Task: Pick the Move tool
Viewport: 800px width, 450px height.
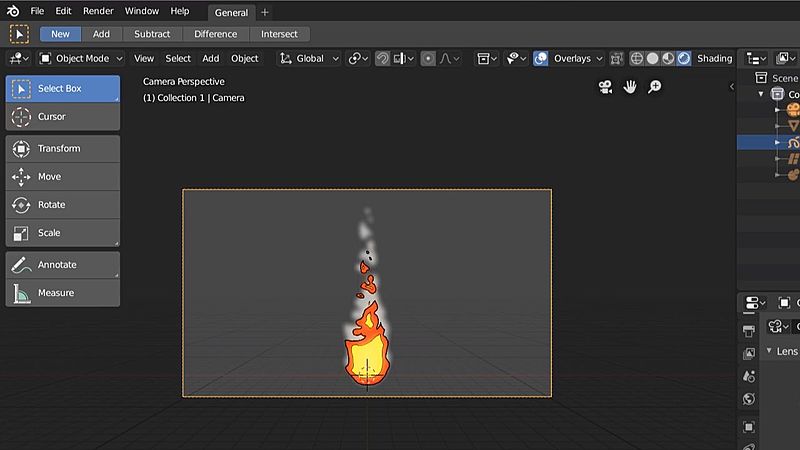Action: pos(63,177)
